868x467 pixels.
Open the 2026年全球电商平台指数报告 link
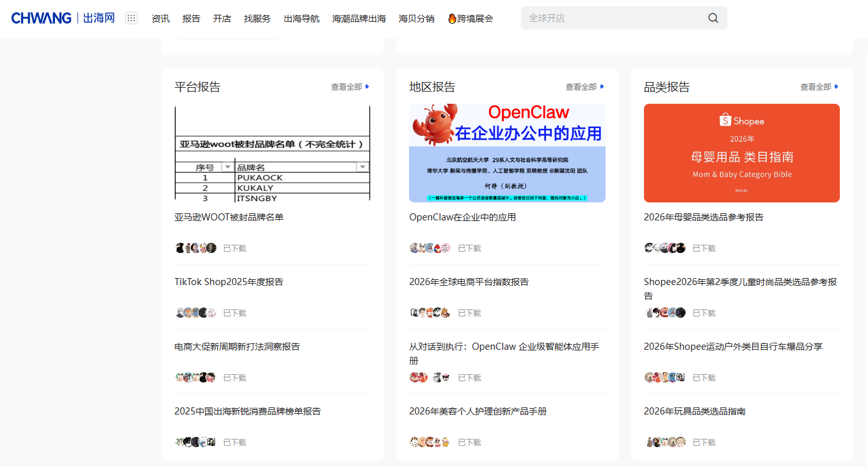(x=469, y=282)
